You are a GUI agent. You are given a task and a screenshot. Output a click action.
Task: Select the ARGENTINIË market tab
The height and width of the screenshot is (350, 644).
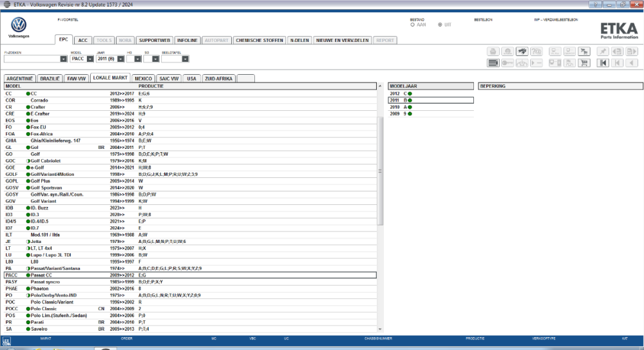[x=20, y=79]
